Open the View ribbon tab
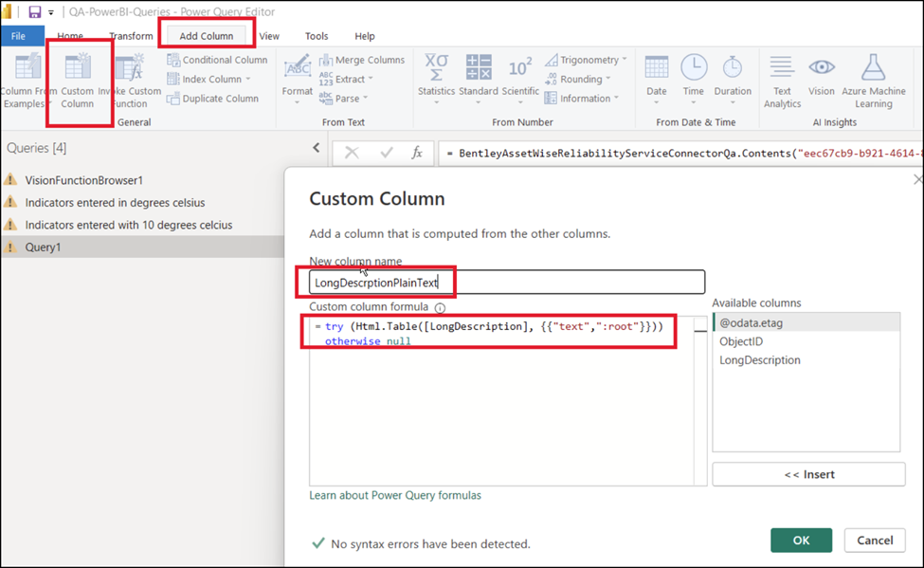 pos(269,36)
